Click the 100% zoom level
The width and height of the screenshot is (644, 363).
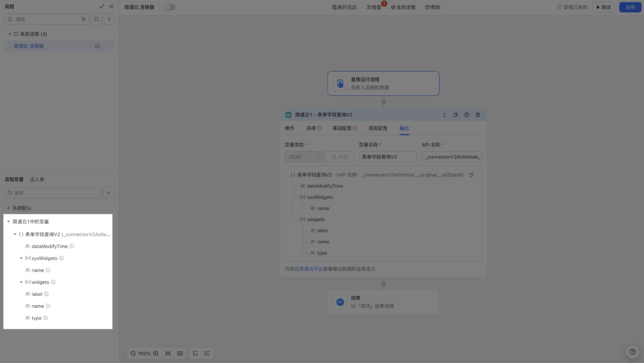[144, 353]
